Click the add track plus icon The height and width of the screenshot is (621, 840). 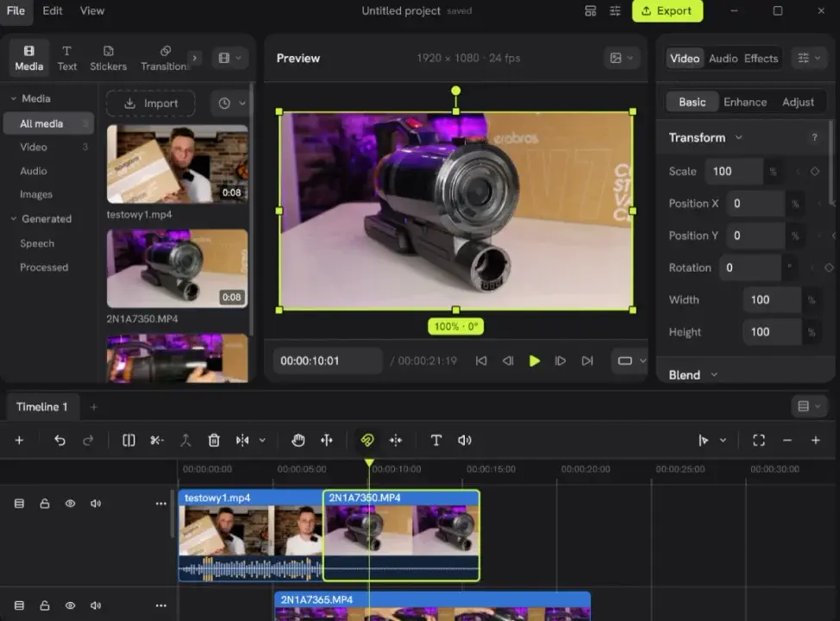click(x=19, y=441)
